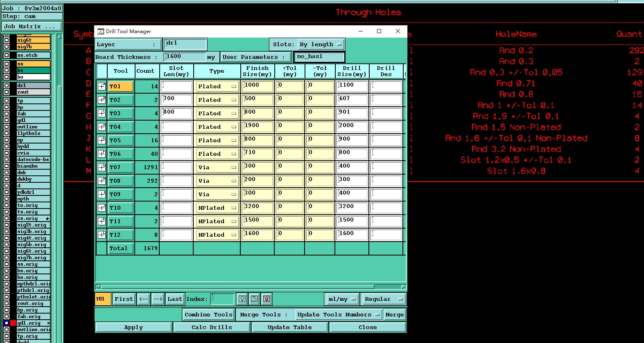Screen dimensions: 644x343
Task: Toggle checkbox for datecode-bs layer
Action: click(7, 159)
